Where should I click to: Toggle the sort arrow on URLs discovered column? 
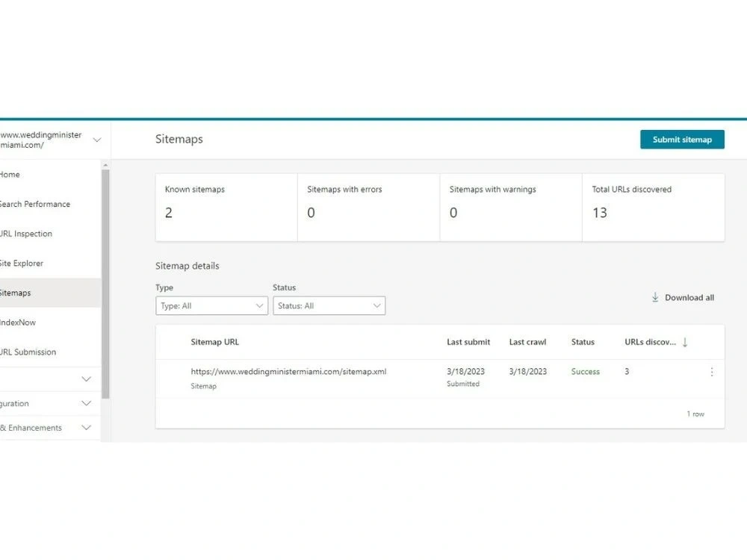685,342
